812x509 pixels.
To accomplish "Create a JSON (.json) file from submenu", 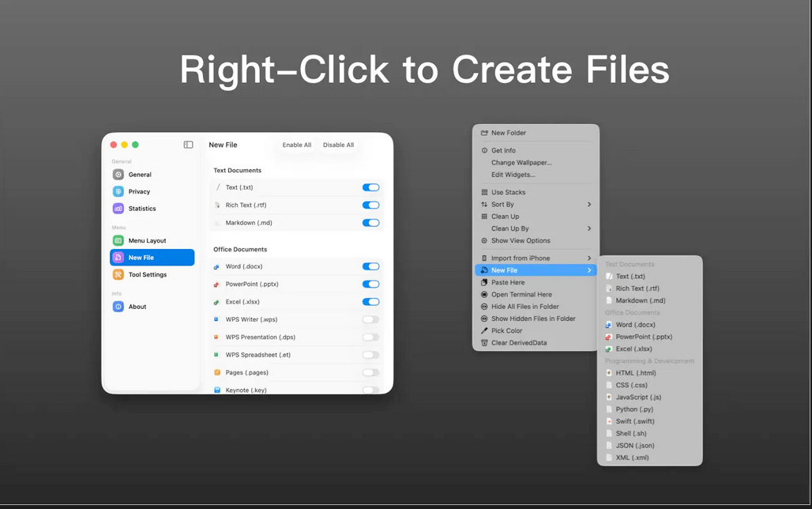I will (x=635, y=446).
